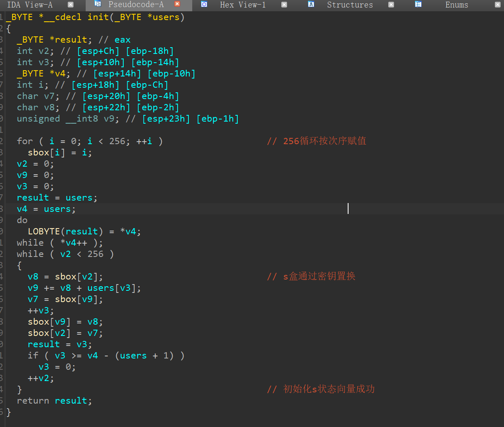
Task: Close the Hex View-1 tab
Action: (284, 5)
